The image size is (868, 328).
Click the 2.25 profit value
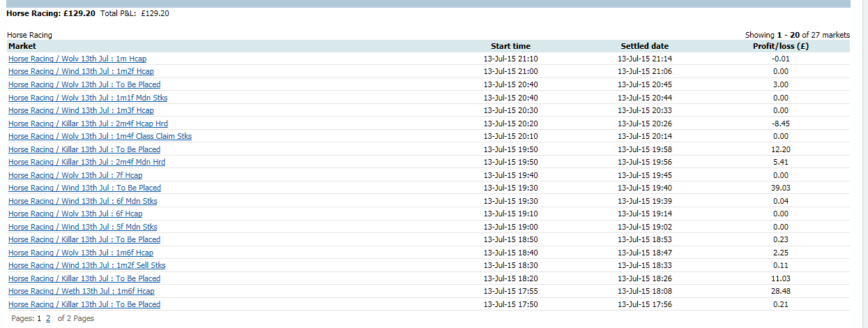[x=781, y=253]
